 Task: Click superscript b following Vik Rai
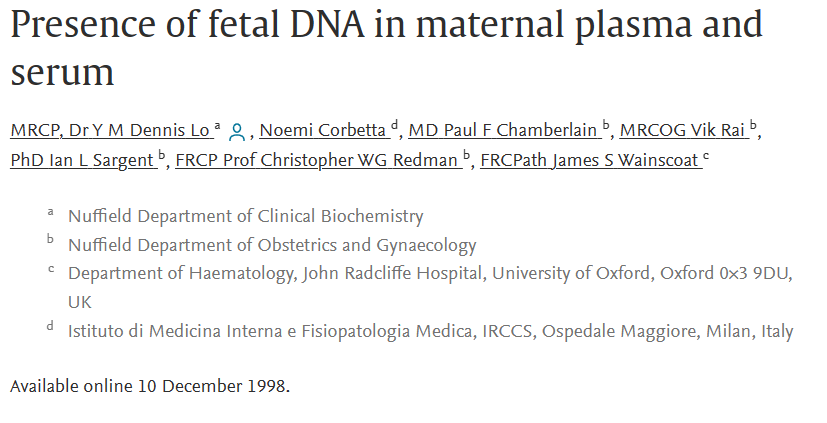(x=753, y=125)
